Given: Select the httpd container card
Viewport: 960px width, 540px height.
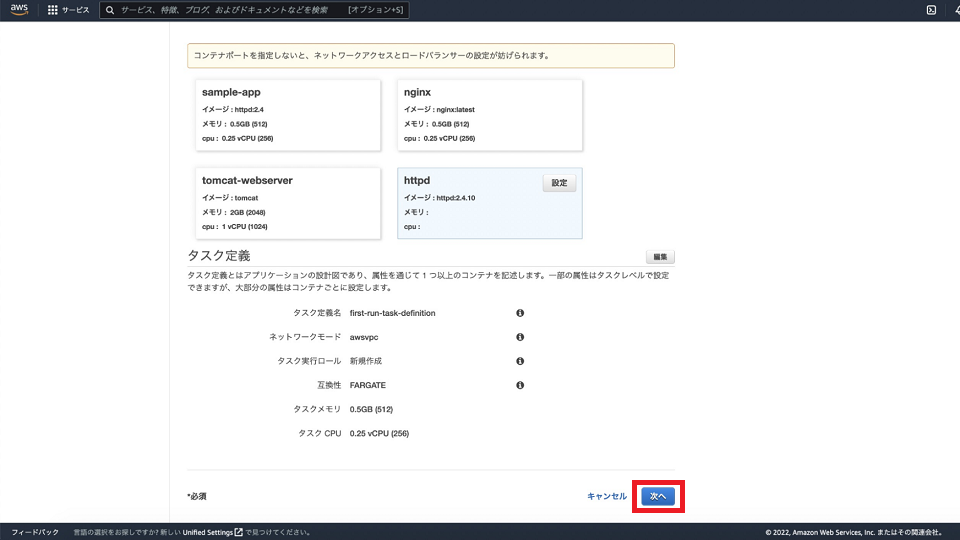Looking at the screenshot, I should pyautogui.click(x=490, y=203).
